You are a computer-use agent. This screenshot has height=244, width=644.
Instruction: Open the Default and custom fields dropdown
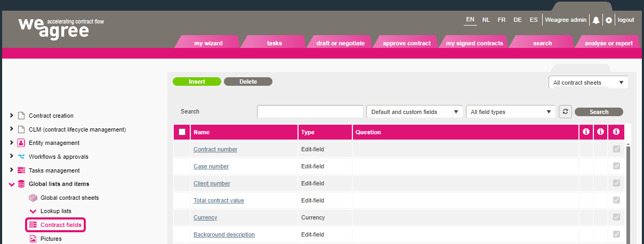(414, 112)
